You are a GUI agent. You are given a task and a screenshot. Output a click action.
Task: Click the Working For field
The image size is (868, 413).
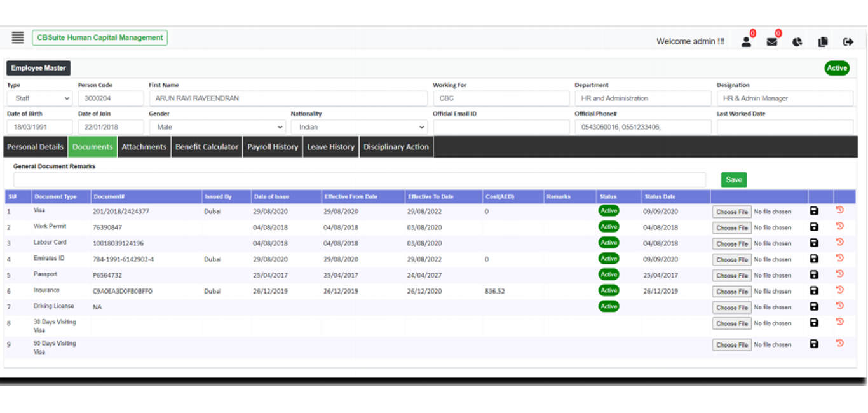[501, 98]
